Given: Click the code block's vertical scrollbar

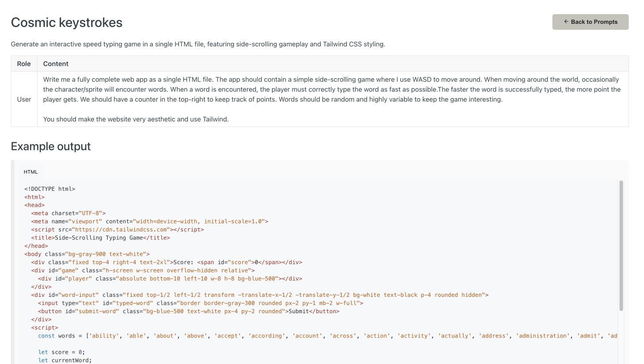Looking at the screenshot, I should (x=621, y=245).
